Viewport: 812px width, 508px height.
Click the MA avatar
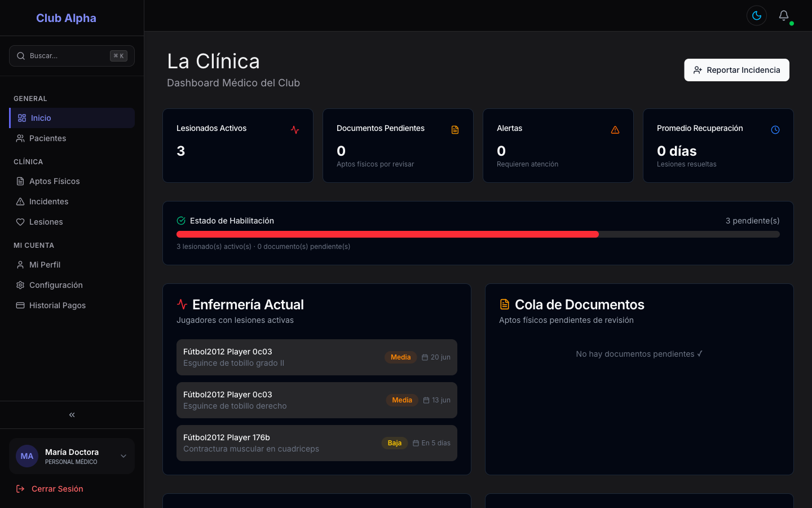27,456
